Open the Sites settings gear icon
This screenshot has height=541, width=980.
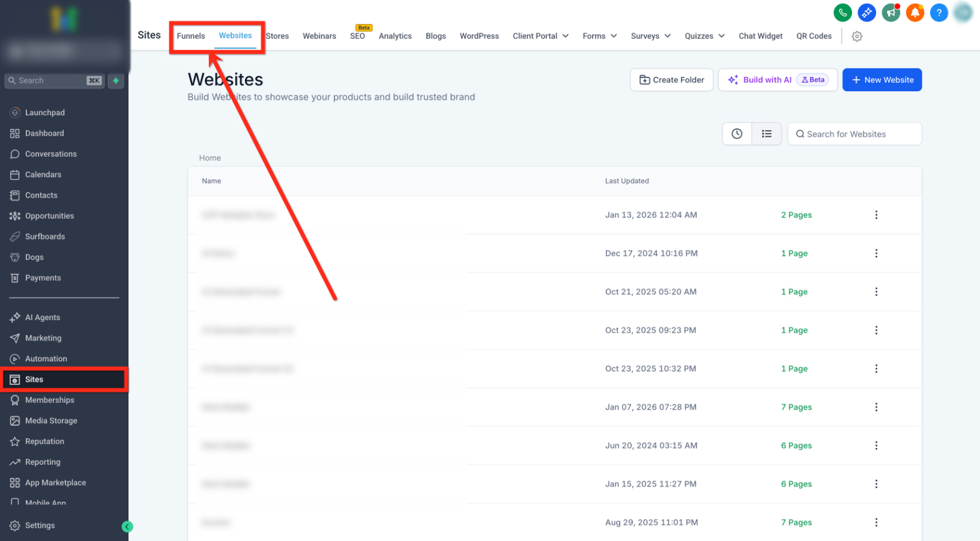pos(857,36)
